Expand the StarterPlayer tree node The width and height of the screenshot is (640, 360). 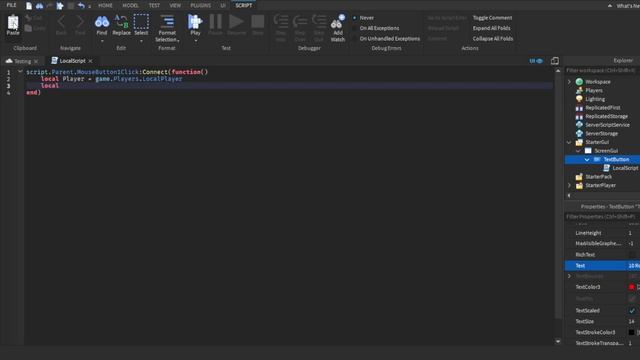(569, 185)
